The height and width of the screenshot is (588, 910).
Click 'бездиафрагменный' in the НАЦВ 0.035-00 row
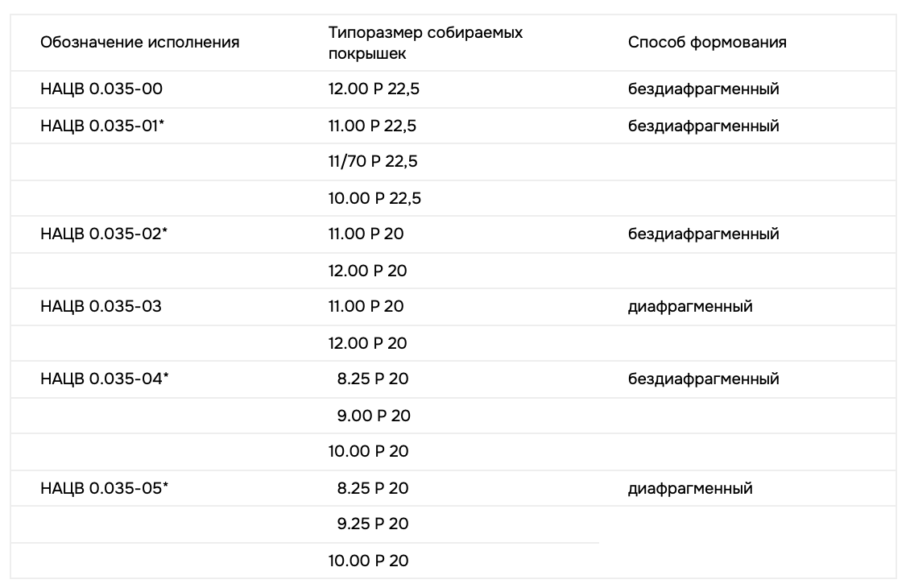[703, 89]
